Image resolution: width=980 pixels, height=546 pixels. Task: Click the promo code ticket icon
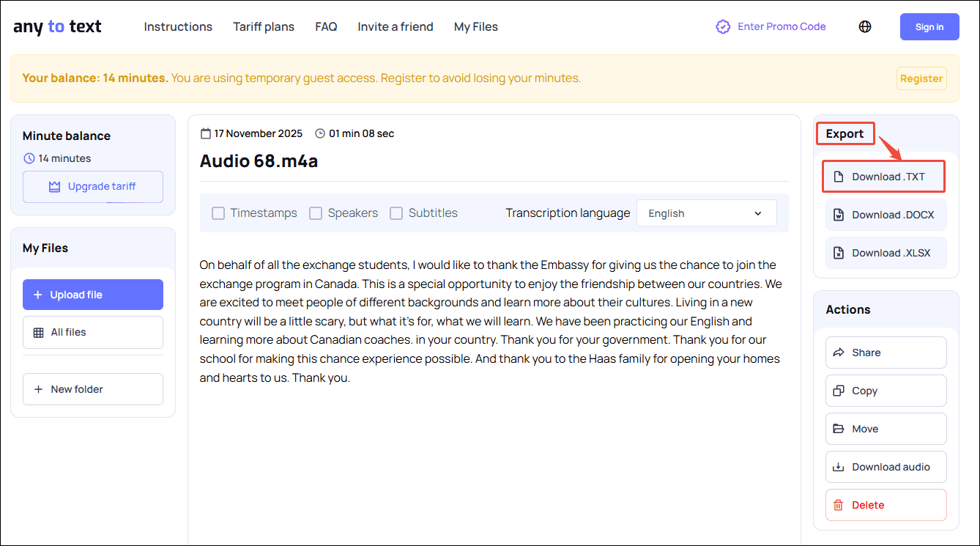click(723, 26)
